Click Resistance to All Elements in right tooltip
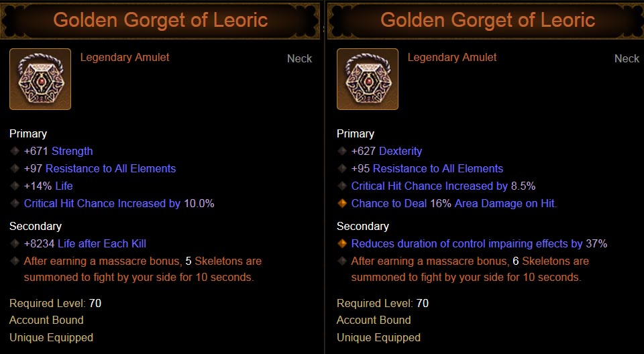The height and width of the screenshot is (354, 644). [437, 168]
